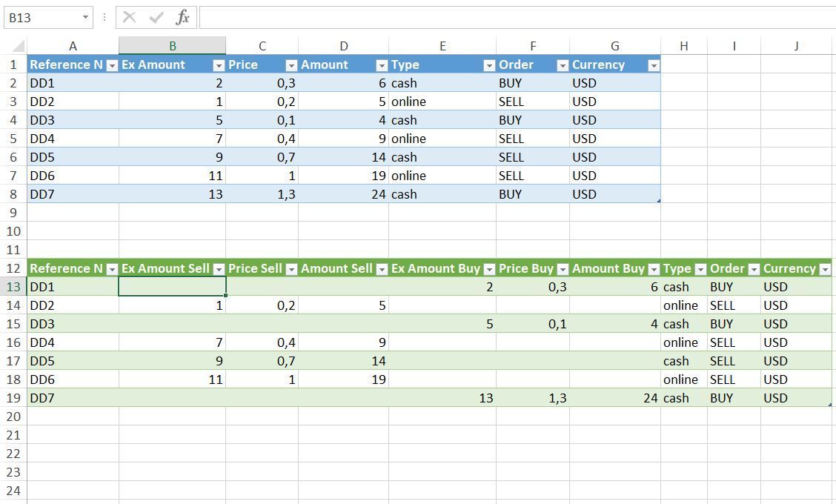The width and height of the screenshot is (836, 504).
Task: Open the Ex Amount Sell filter arrow
Action: pos(219,269)
